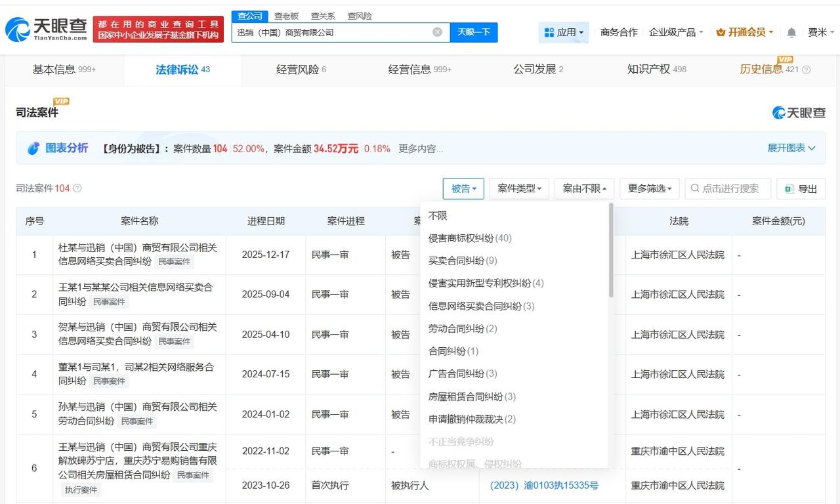The height and width of the screenshot is (504, 840).
Task: Open the 被告 filter dropdown
Action: coord(463,188)
